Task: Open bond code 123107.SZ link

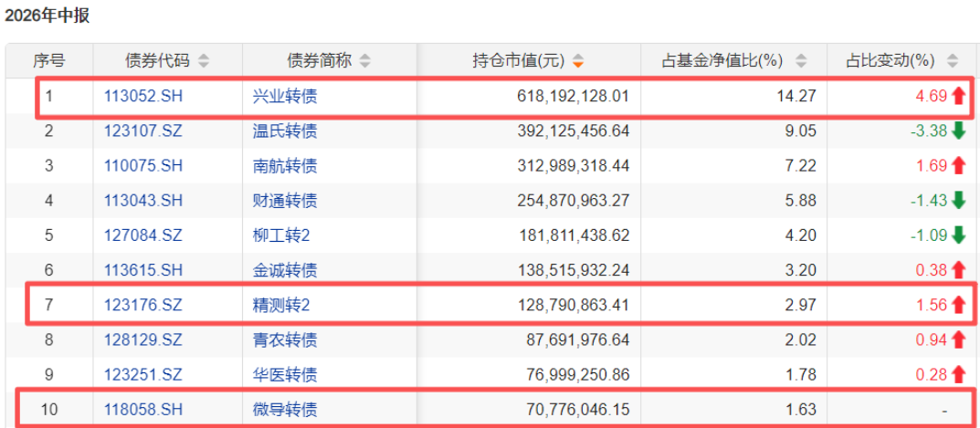Action: [x=143, y=131]
